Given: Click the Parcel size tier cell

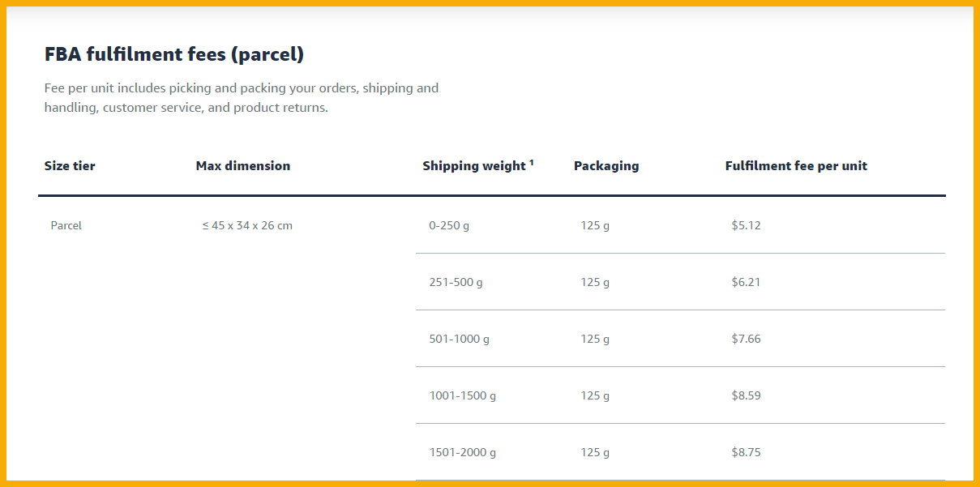Looking at the screenshot, I should click(x=66, y=226).
